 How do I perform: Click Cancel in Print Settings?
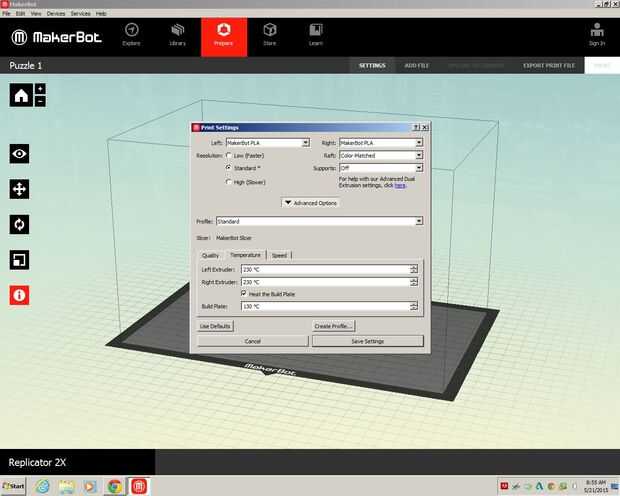coord(253,341)
